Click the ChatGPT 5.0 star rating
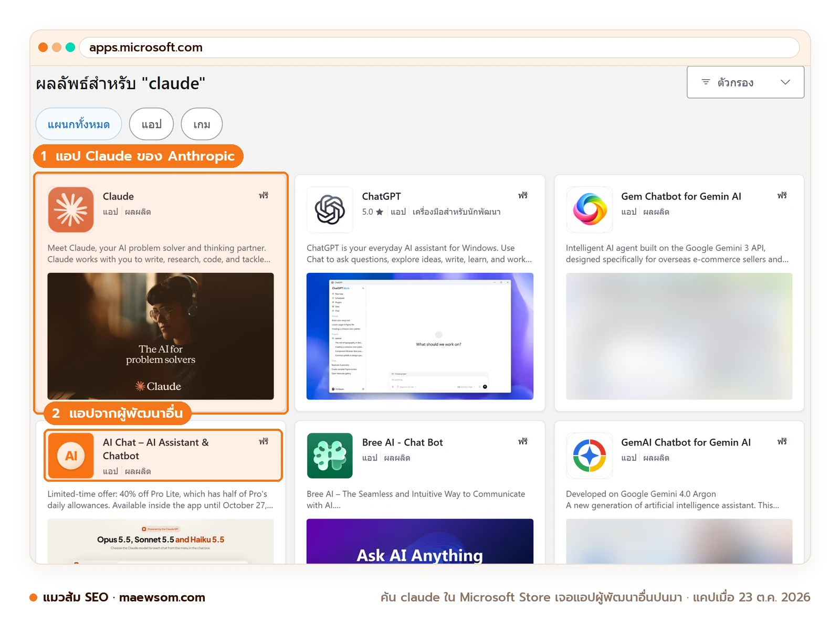 pos(372,212)
